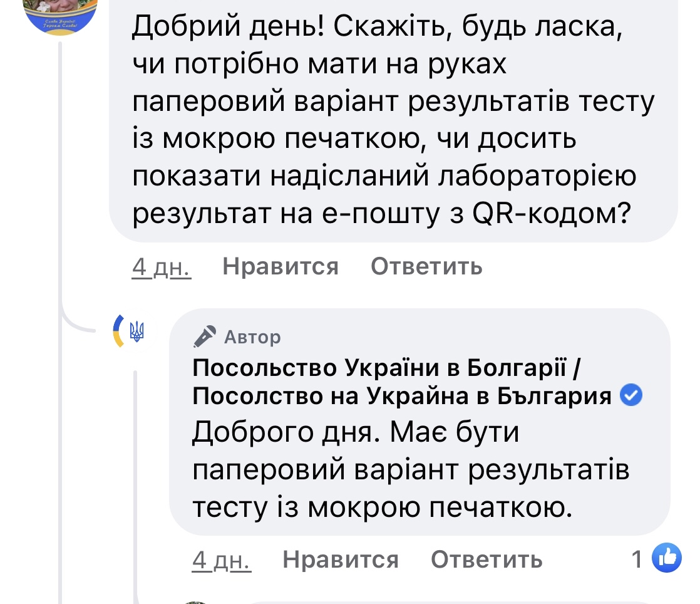
Task: Select the first comment's text bubble
Action: (393, 119)
